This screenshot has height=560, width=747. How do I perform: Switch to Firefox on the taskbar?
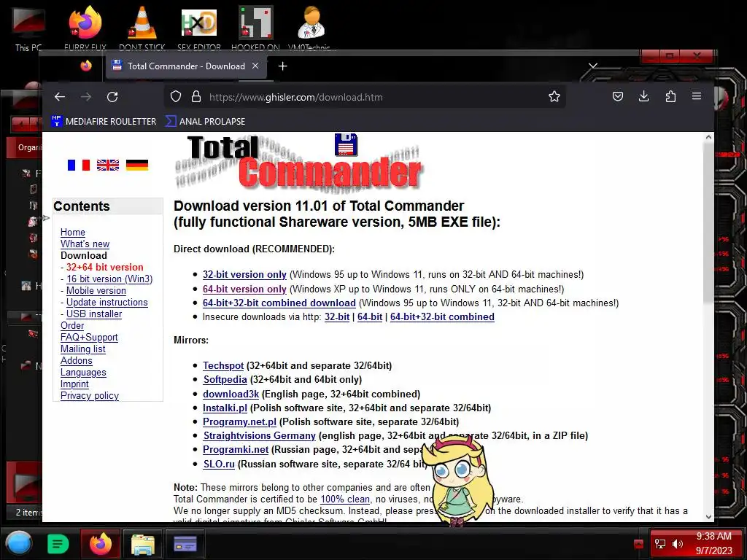pyautogui.click(x=101, y=543)
